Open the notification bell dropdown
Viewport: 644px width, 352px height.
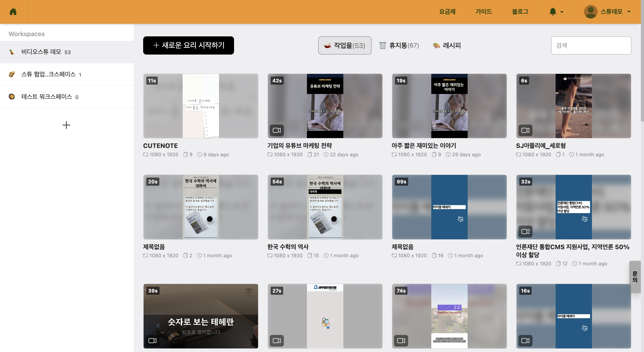(x=556, y=12)
